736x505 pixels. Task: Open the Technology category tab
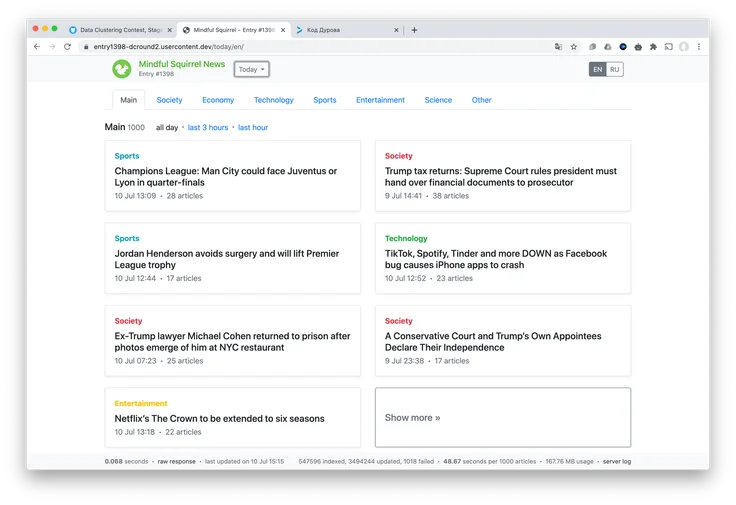point(274,100)
